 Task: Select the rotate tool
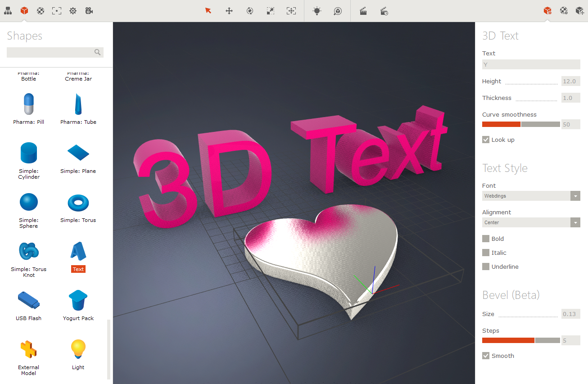tap(250, 11)
